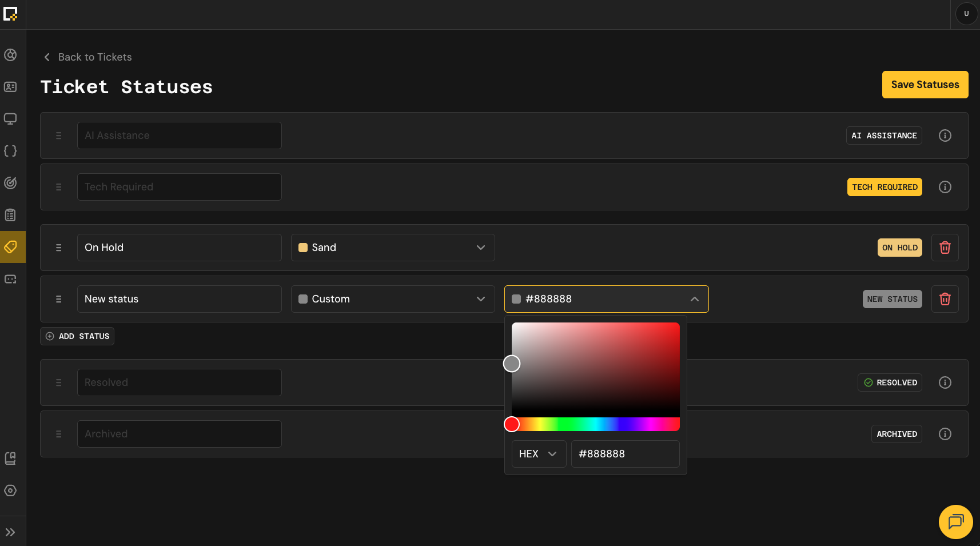Open the user avatar U menu

tap(966, 14)
